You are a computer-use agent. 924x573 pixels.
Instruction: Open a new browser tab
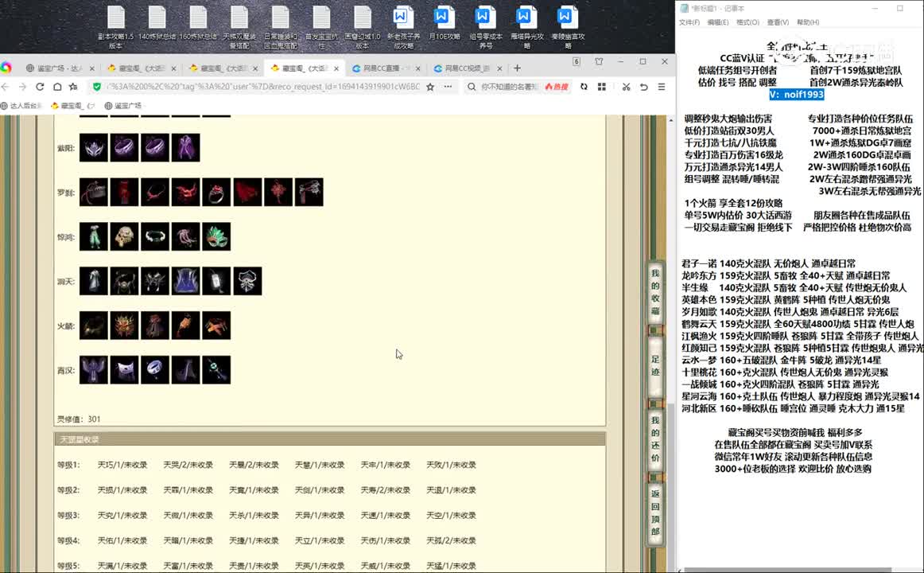pyautogui.click(x=517, y=68)
